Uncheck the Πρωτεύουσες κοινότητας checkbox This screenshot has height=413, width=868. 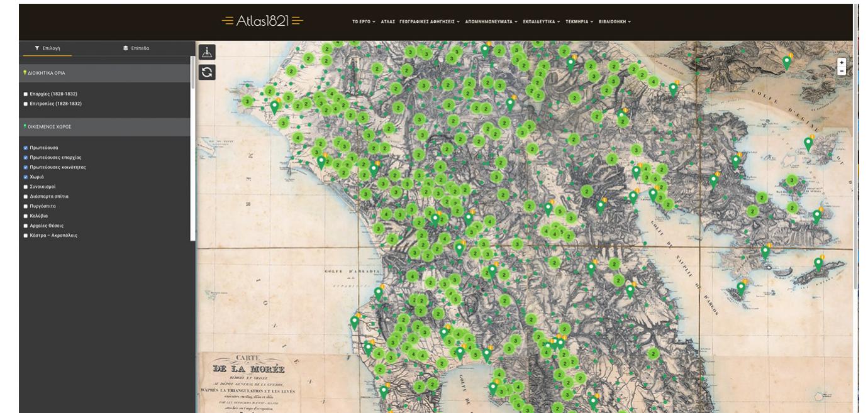click(x=26, y=167)
